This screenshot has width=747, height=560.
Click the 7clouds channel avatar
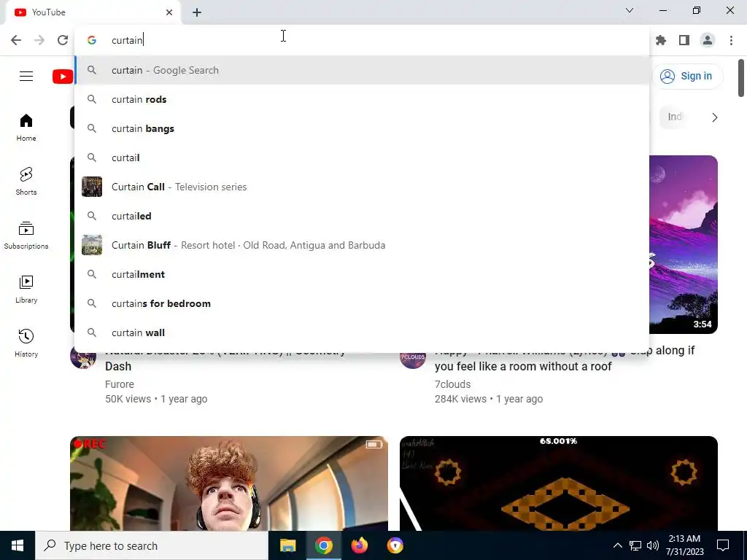(413, 359)
